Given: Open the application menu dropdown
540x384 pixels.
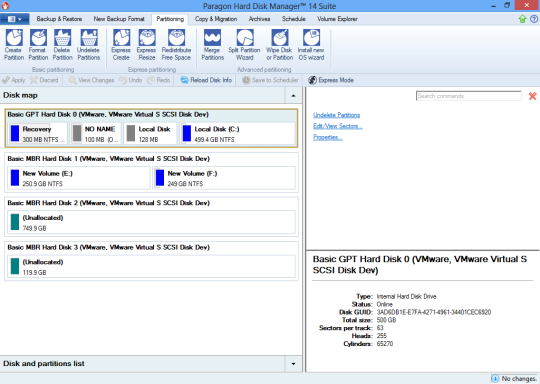Looking at the screenshot, I should click(14, 19).
